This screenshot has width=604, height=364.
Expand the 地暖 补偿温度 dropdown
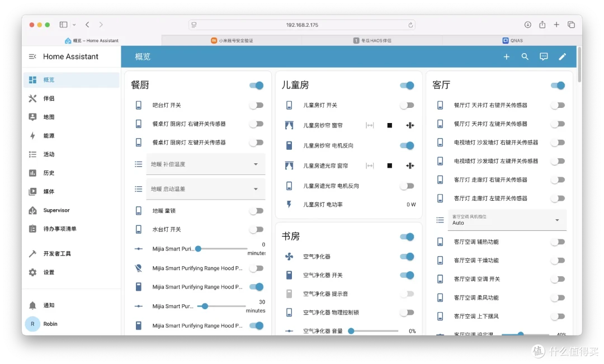[x=206, y=164]
